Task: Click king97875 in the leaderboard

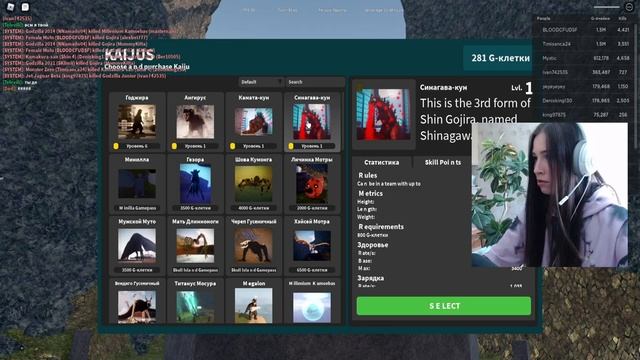Action: click(x=554, y=115)
